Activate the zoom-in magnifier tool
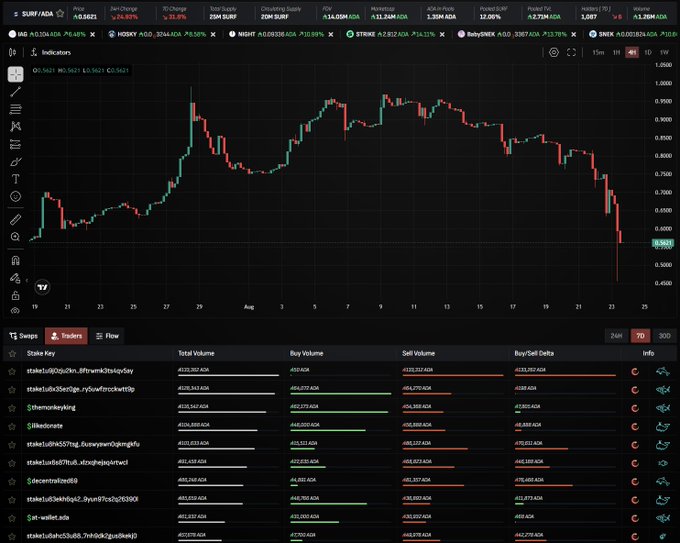 pyautogui.click(x=16, y=237)
